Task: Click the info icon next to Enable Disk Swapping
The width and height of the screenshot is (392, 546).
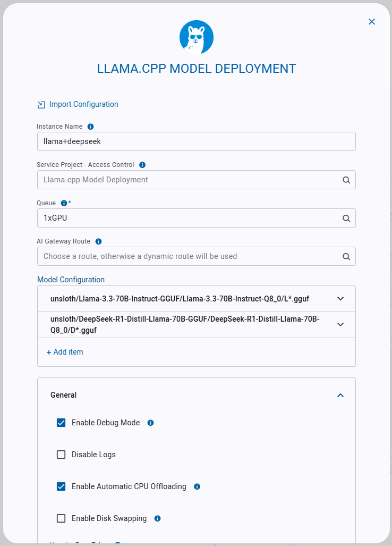Action: coord(157,518)
